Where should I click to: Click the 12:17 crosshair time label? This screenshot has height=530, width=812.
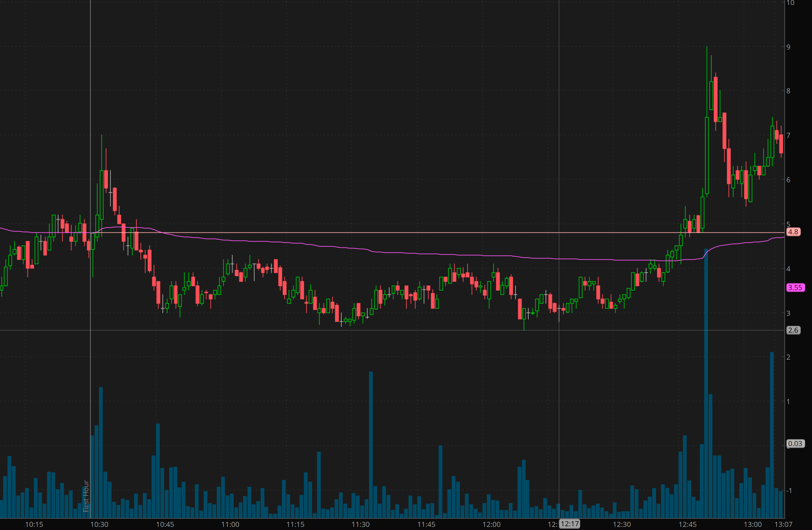pyautogui.click(x=570, y=524)
